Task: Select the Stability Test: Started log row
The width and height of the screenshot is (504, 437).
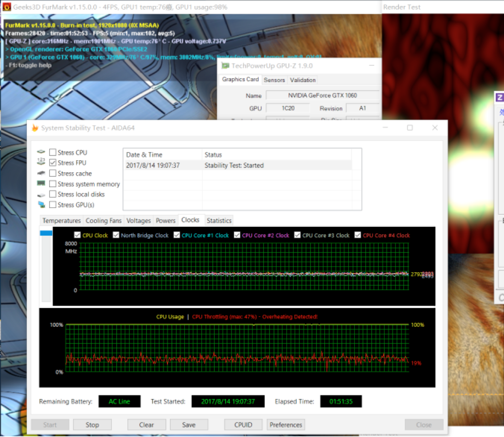Action: (x=237, y=165)
